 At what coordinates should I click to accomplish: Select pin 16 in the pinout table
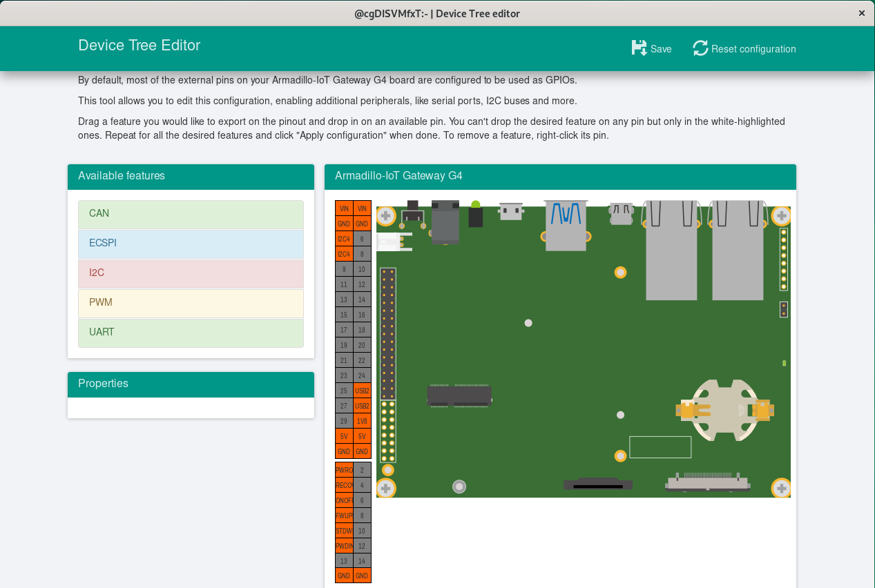click(x=362, y=315)
